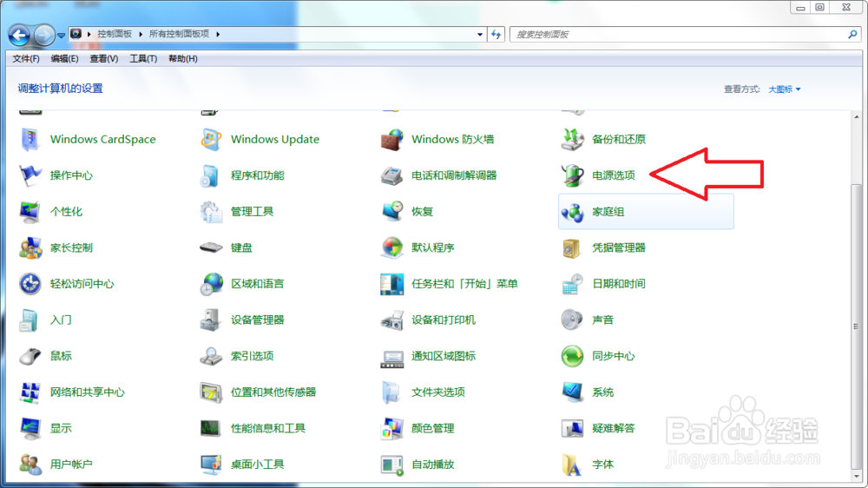Screen dimensions: 868x488
Task: Open 管理工具 gear icon
Action: [211, 212]
